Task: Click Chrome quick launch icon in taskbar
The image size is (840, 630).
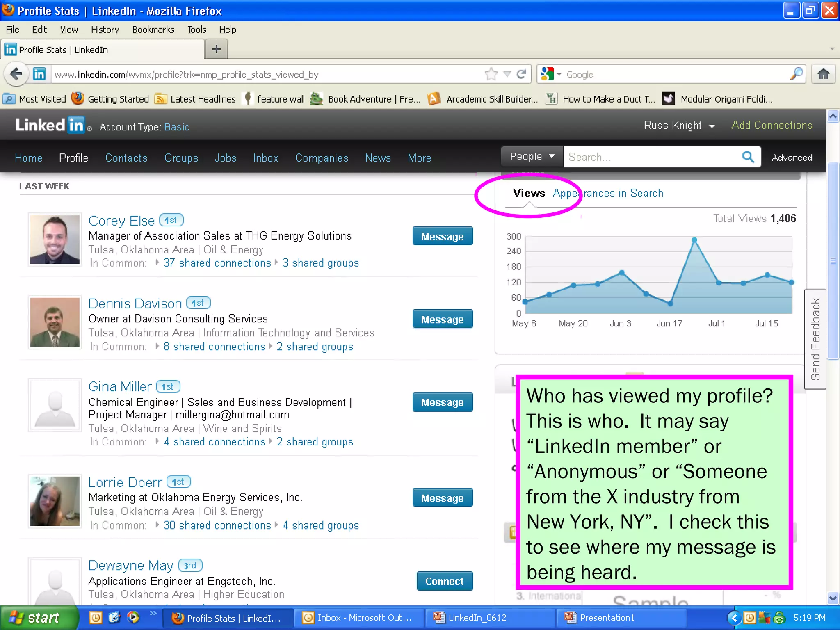Action: pos(133,617)
